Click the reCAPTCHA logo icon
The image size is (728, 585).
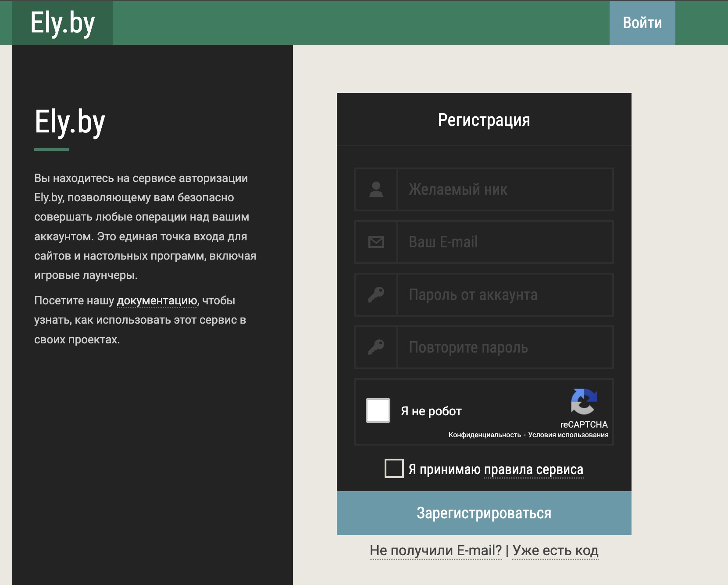point(584,401)
